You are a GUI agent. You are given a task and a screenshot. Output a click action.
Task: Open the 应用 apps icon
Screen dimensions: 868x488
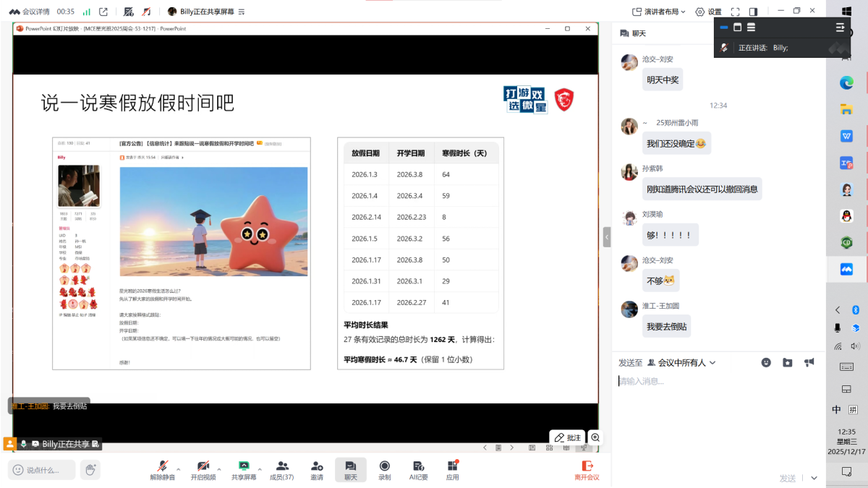point(453,469)
